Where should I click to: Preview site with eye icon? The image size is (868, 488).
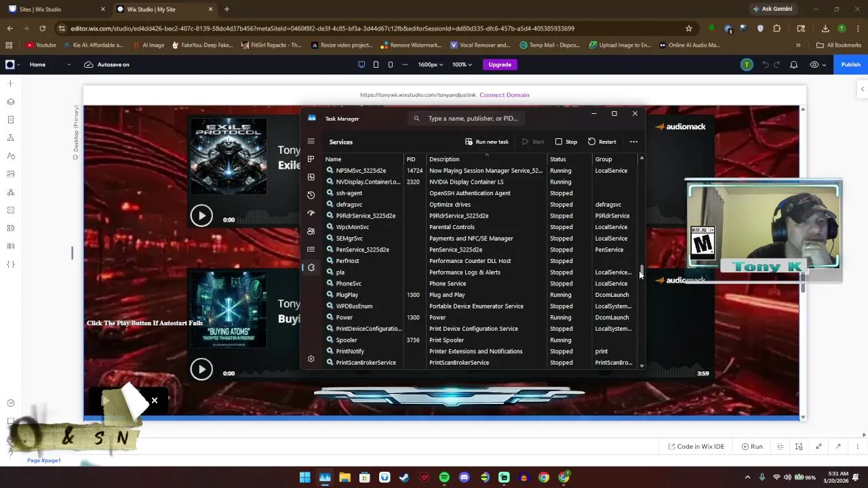tap(814, 64)
